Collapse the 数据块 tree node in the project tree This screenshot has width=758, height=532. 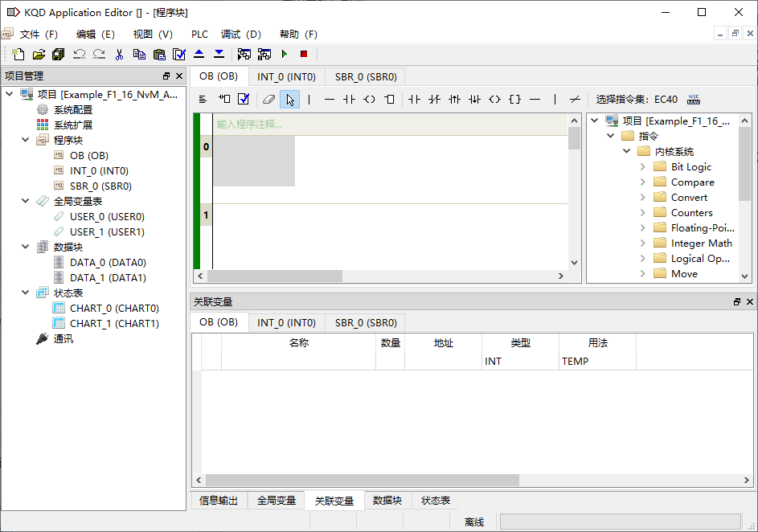[x=25, y=247]
